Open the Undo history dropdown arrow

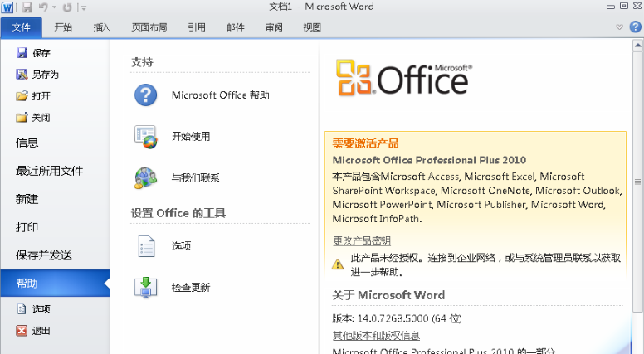pyautogui.click(x=54, y=7)
